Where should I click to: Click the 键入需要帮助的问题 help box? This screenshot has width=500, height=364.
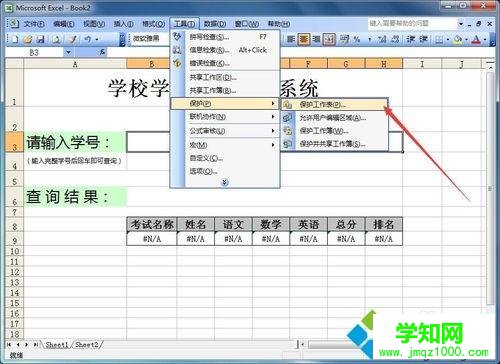tap(413, 24)
